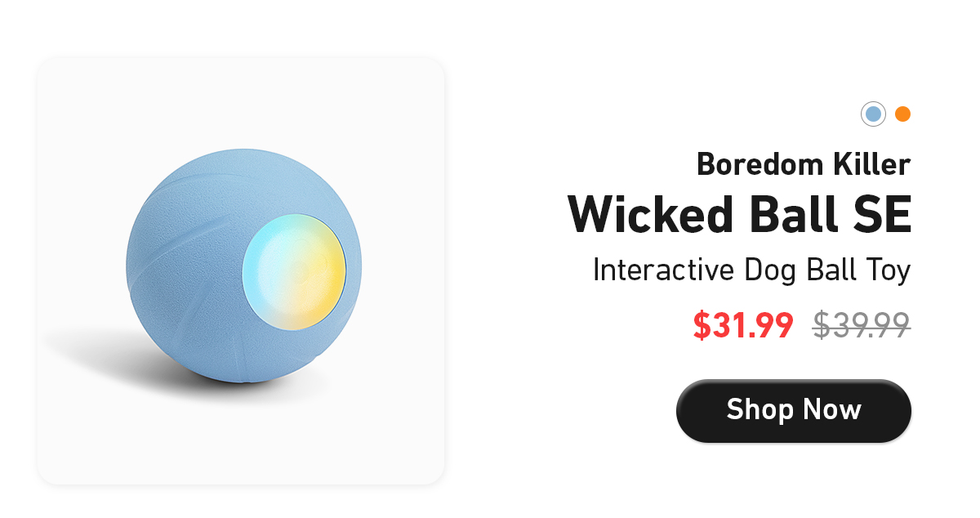Click the word "Killer" in the tagline

pos(869,164)
